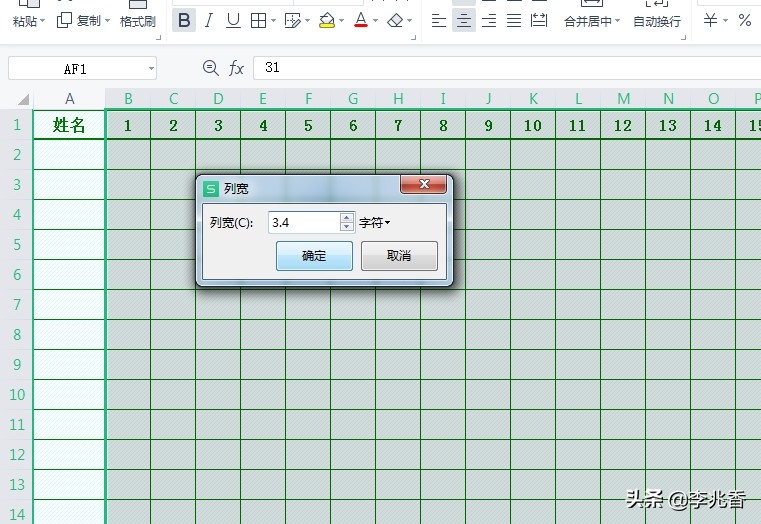Select row 2 header
761x524 pixels.
coord(17,155)
